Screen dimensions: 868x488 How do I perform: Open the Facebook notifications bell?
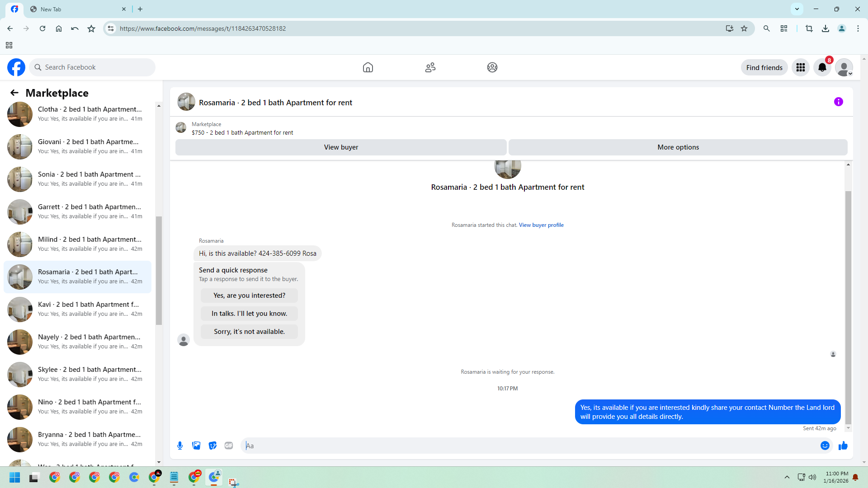[x=822, y=67]
